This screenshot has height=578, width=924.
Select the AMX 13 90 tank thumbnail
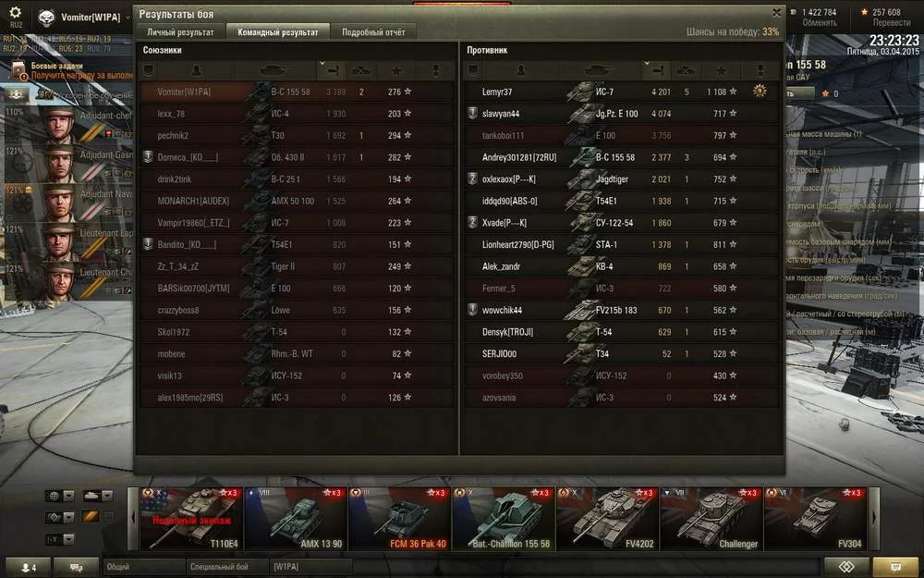296,519
